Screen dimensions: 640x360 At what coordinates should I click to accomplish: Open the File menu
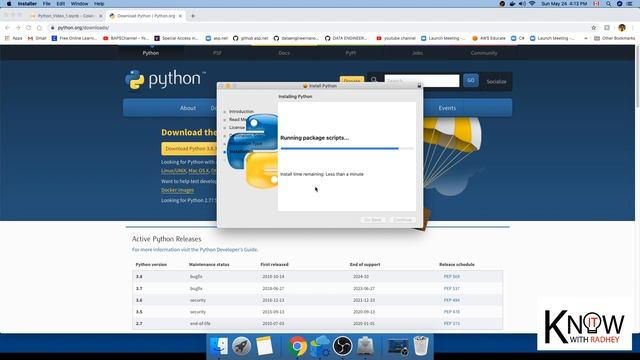(47, 4)
